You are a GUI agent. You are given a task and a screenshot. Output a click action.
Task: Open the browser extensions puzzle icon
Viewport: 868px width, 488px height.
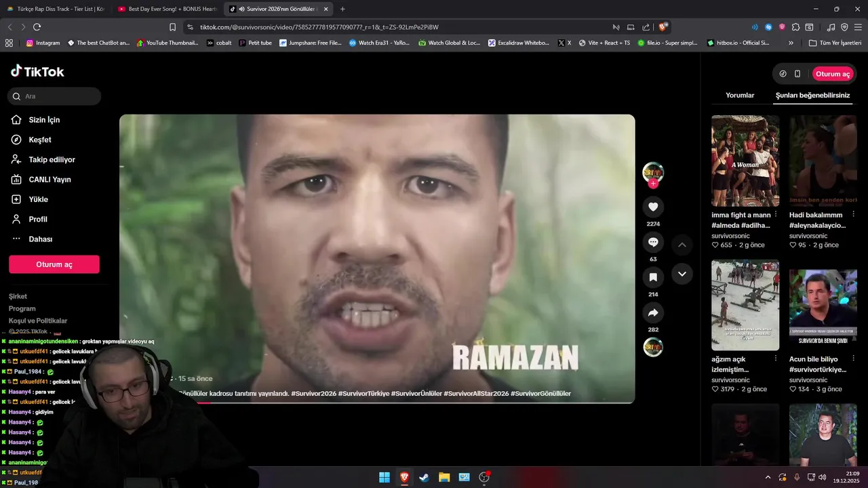(795, 27)
